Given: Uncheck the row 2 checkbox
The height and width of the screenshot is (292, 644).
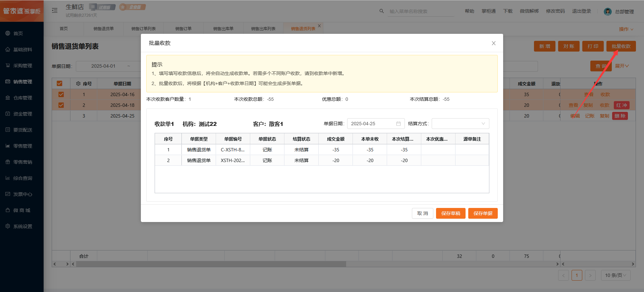Looking at the screenshot, I should (x=61, y=105).
